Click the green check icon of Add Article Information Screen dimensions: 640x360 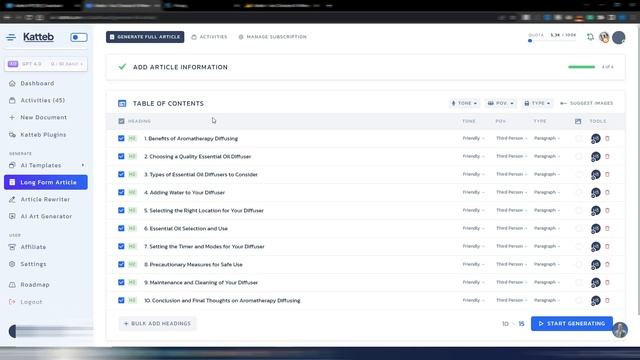(122, 67)
